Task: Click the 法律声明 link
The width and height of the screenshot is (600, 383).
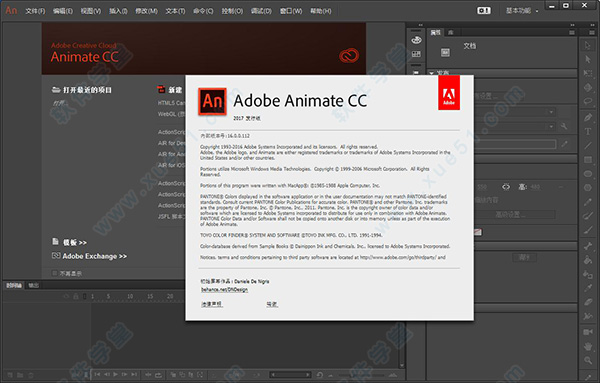Action: click(x=211, y=304)
